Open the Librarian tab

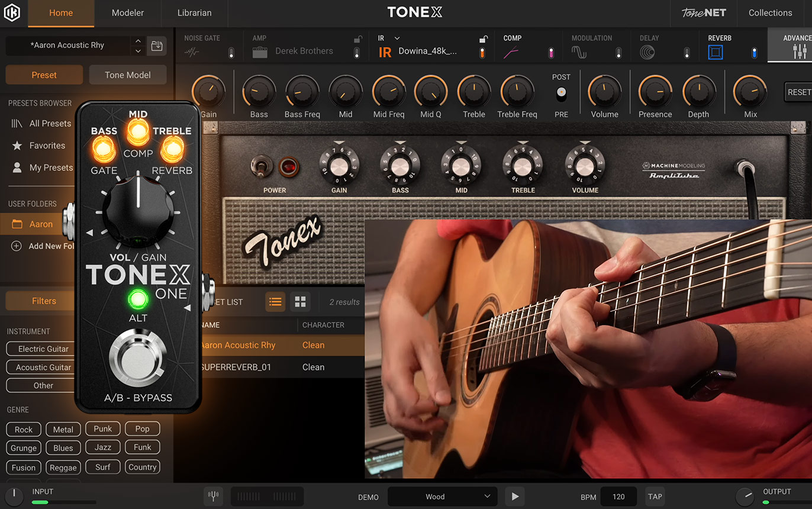click(194, 13)
